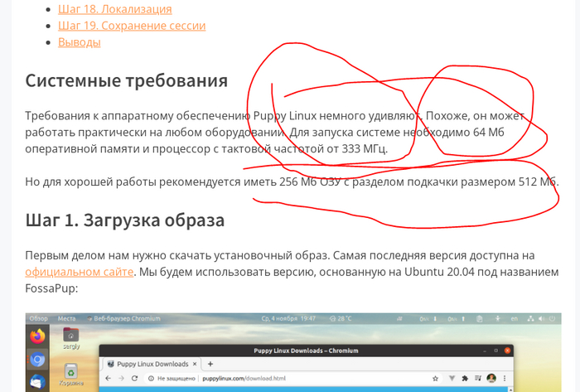Click the официальном сайте hyperlink
Image resolution: width=580 pixels, height=392 pixels.
(x=79, y=272)
